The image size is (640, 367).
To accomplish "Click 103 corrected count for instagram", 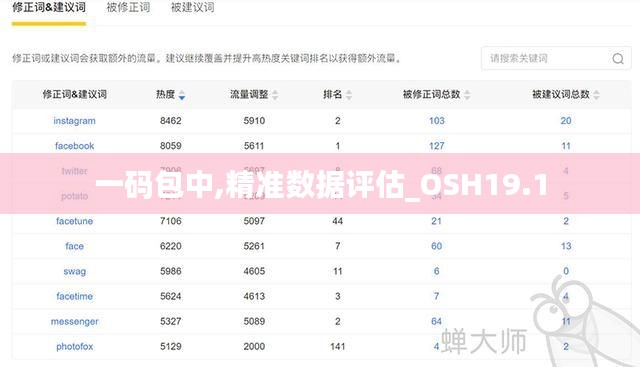I will pos(436,121).
